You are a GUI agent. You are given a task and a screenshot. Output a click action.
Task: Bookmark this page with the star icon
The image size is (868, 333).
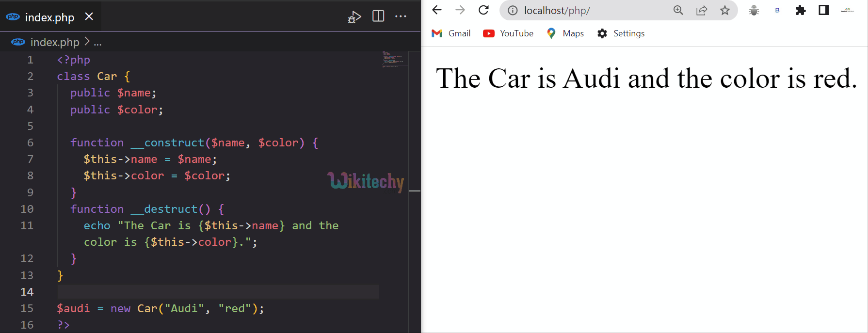tap(725, 10)
